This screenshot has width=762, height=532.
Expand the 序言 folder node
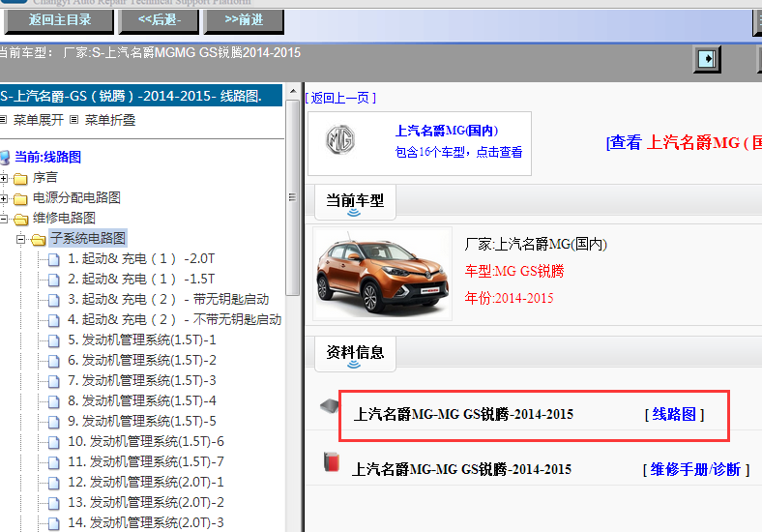click(x=4, y=179)
